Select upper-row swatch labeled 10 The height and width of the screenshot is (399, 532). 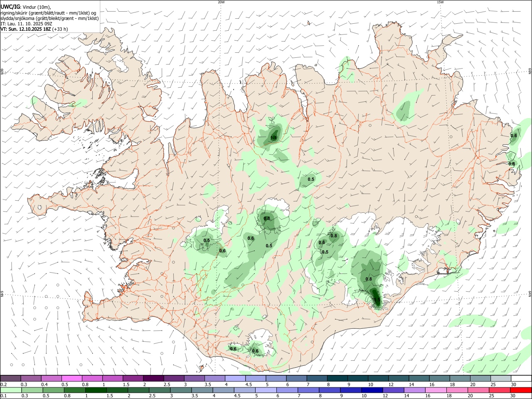(x=378, y=378)
